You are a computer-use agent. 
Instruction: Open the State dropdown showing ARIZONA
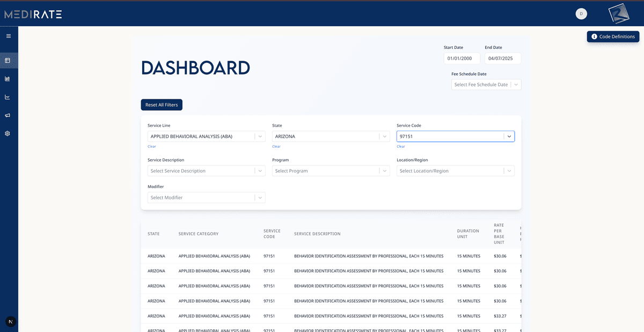(331, 136)
